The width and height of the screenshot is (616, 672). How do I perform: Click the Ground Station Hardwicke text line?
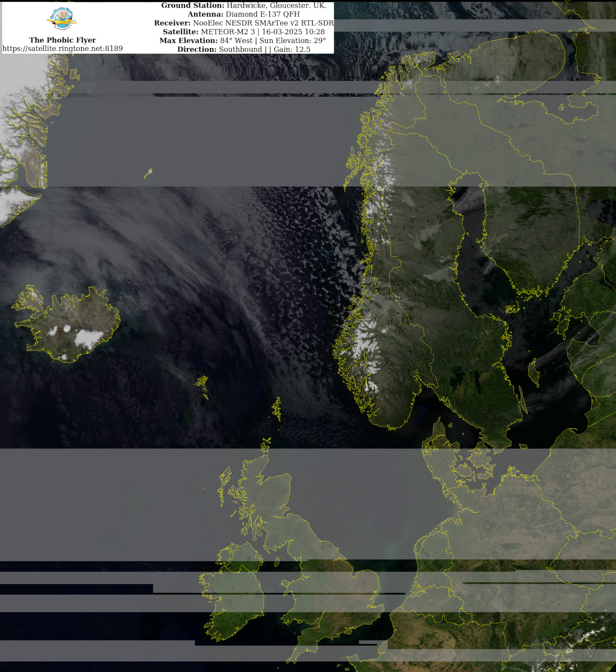coord(244,5)
